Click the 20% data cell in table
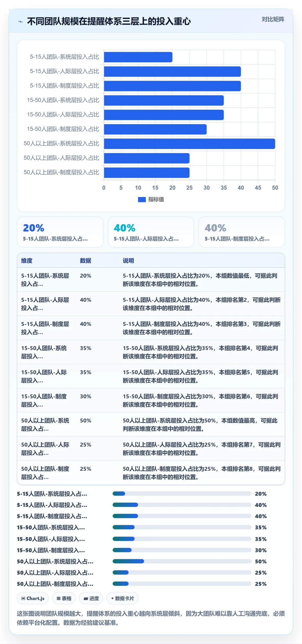Screen dimensions: 302x644 click(x=86, y=276)
